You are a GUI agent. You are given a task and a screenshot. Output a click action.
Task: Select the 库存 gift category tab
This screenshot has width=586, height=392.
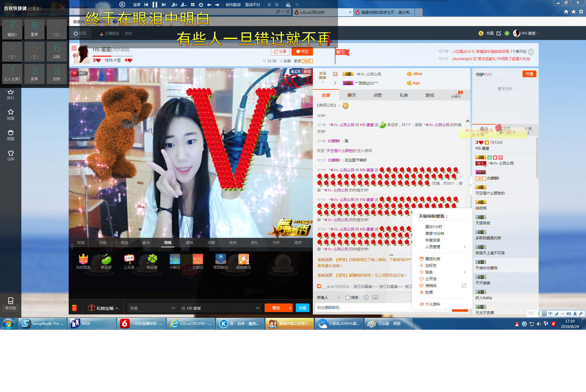298,243
